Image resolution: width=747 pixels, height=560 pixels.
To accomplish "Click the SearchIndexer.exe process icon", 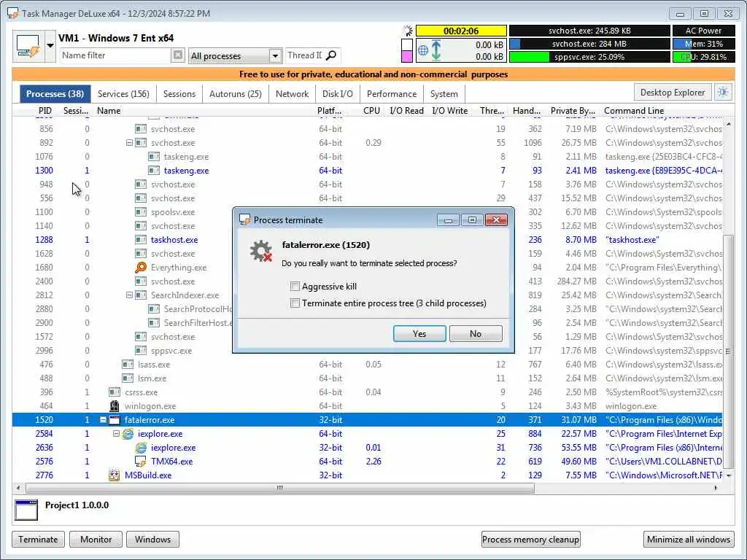I will click(x=141, y=295).
